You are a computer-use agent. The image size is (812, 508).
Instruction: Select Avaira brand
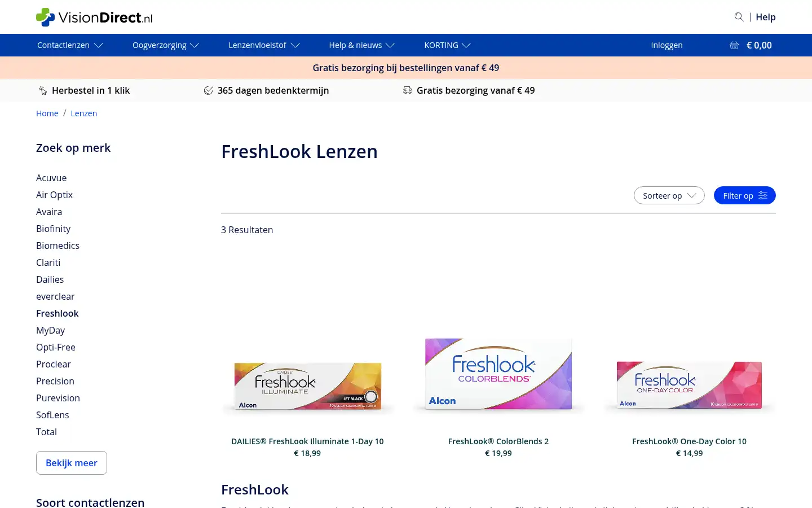tap(49, 212)
